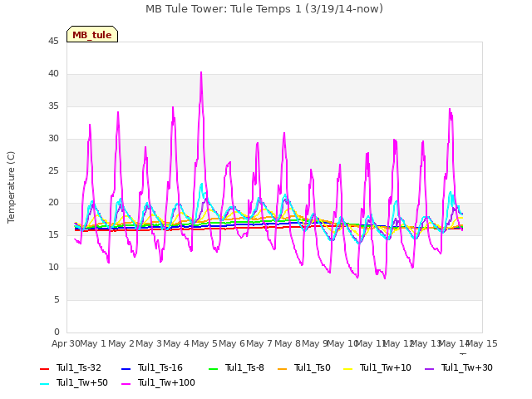
Task: Click the Tul1_Ts-8 legend label
Action: tap(244, 367)
